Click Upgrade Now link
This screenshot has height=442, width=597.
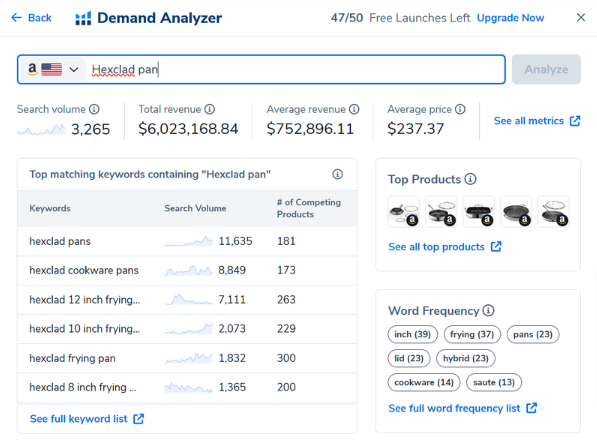point(510,18)
